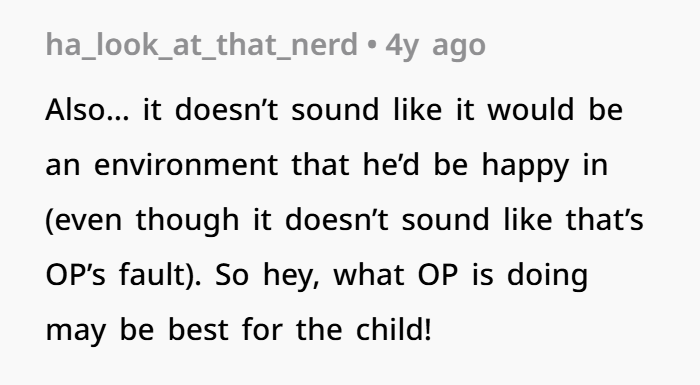Click the phrase "So hey," in the comment
Screen dimensions: 700x385
click(267, 276)
